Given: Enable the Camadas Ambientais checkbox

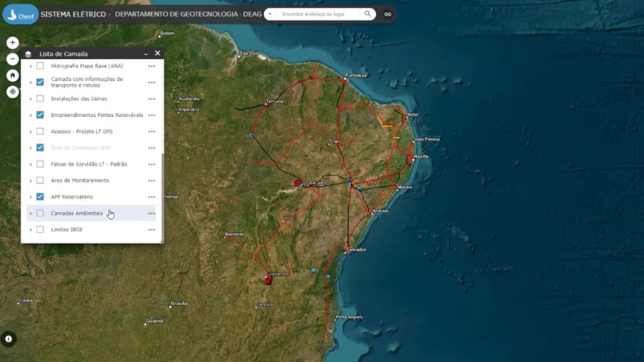Looking at the screenshot, I should [x=40, y=213].
